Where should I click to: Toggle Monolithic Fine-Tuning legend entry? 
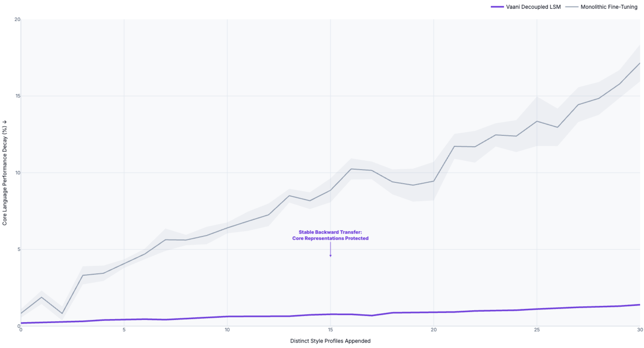coord(602,7)
